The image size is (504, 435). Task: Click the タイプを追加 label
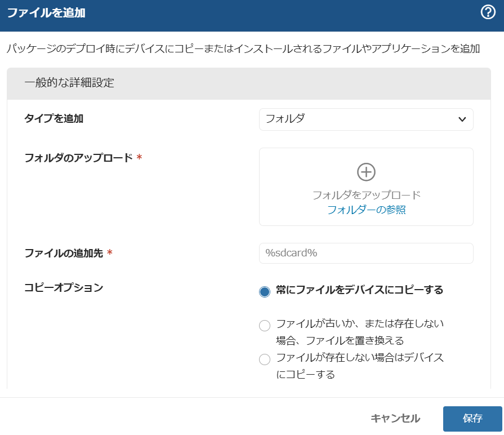pyautogui.click(x=53, y=119)
